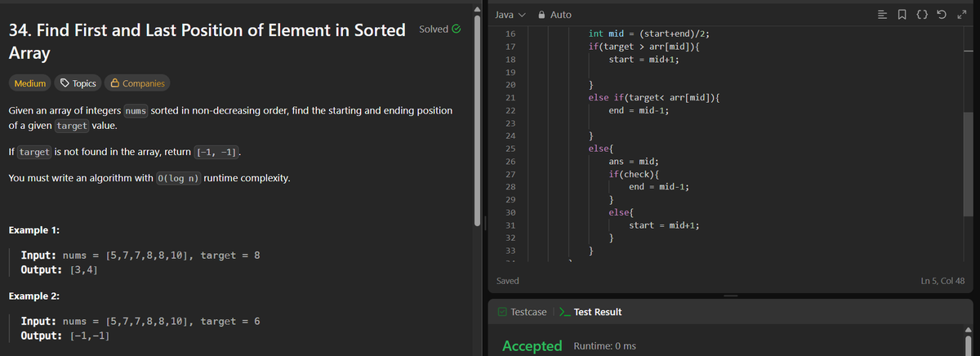980x356 pixels.
Task: Click code line 'else if(target< arr[mid]){'
Action: [653, 97]
